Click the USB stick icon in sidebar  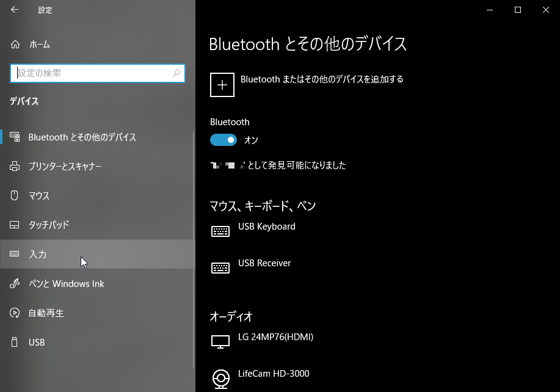(x=14, y=342)
